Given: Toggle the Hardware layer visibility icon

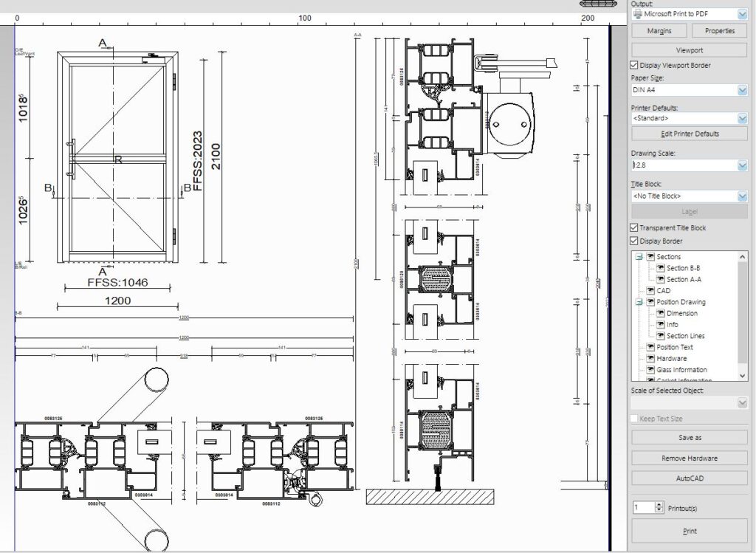Looking at the screenshot, I should pos(650,359).
